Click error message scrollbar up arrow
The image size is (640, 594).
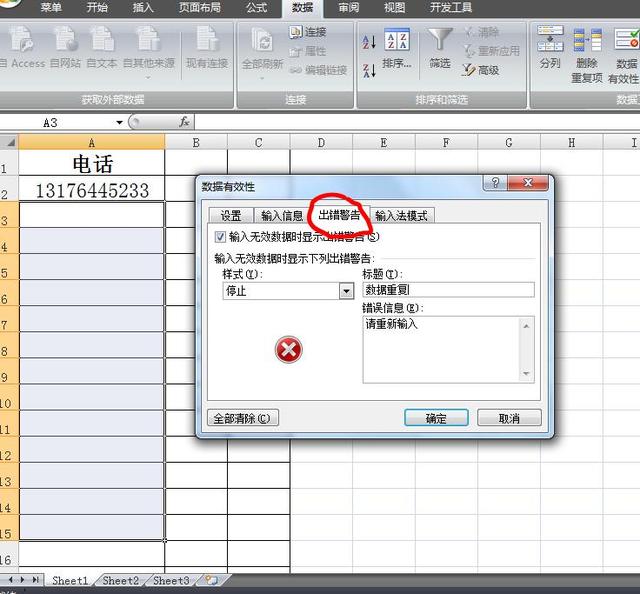click(526, 326)
